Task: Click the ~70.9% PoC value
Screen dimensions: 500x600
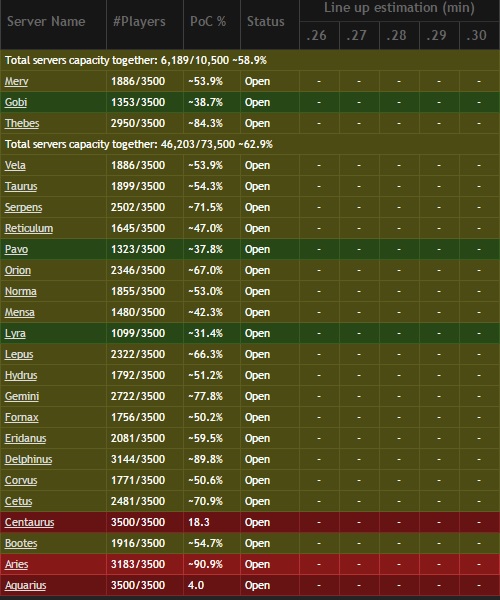Action: pos(205,502)
